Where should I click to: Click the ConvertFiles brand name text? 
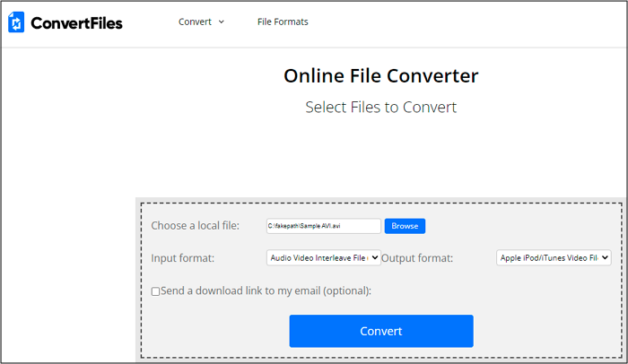[76, 23]
